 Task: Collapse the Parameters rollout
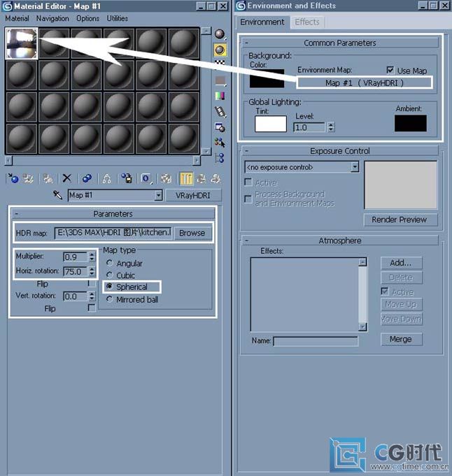tap(113, 214)
